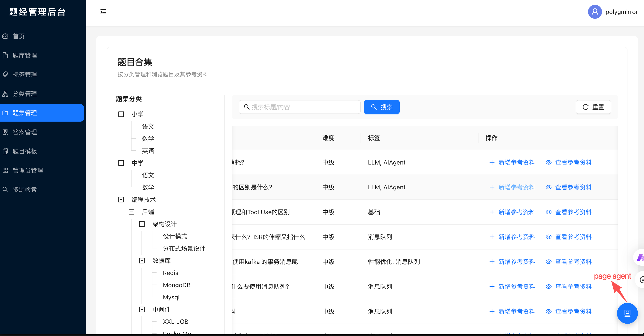Click the 答案管理 sidebar icon

pos(5,132)
